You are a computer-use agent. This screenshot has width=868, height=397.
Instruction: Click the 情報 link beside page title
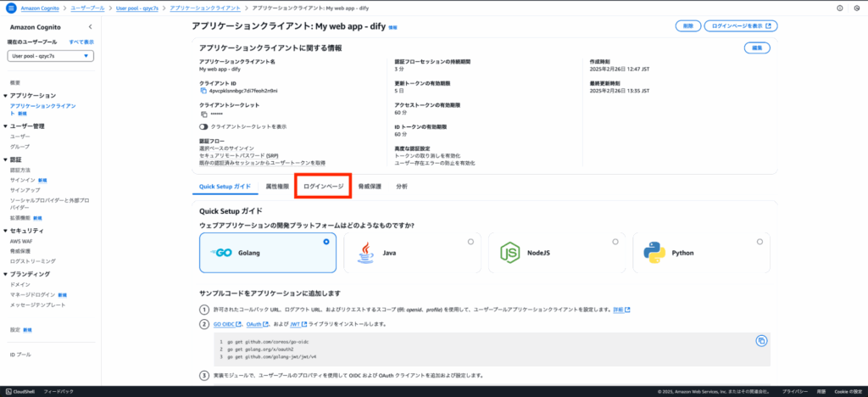coord(393,27)
